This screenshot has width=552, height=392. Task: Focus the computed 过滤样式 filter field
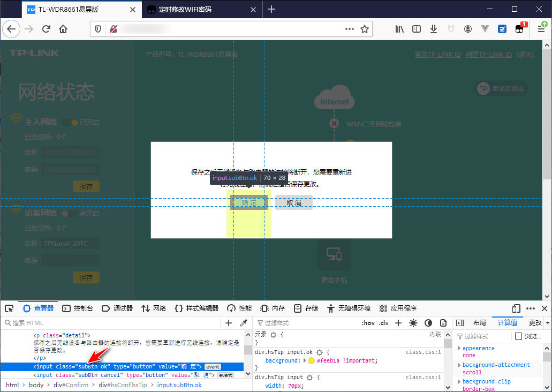pyautogui.click(x=484, y=336)
